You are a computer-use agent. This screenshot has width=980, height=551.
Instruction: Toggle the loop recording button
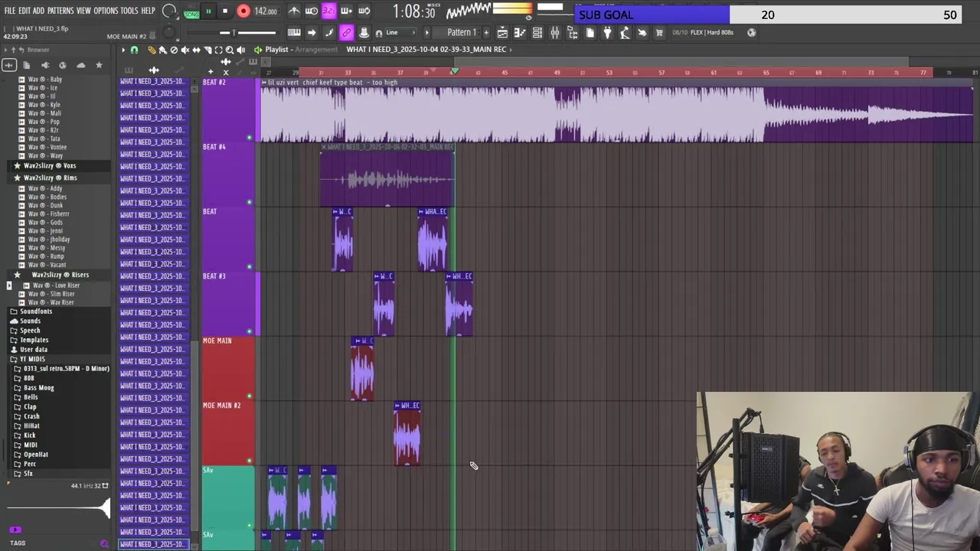click(x=364, y=11)
